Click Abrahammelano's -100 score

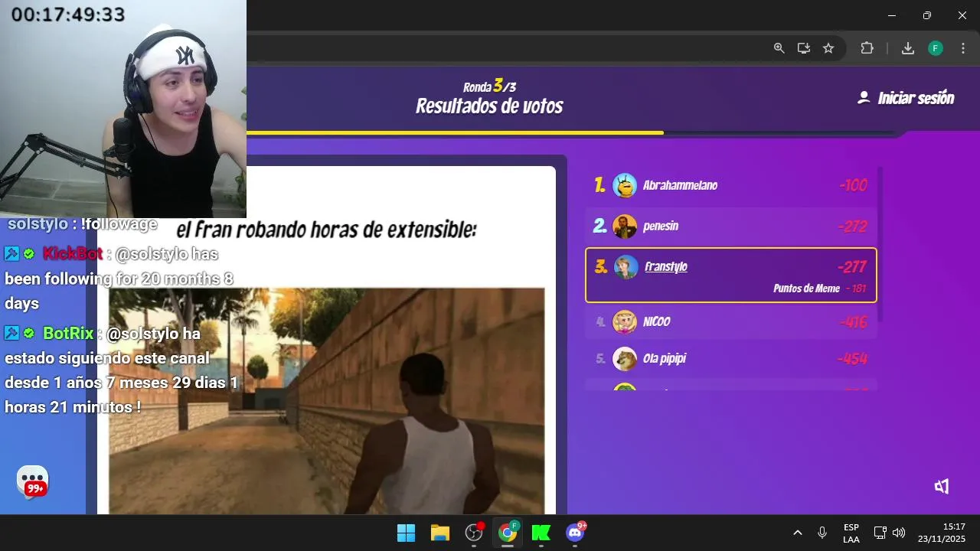tap(853, 185)
